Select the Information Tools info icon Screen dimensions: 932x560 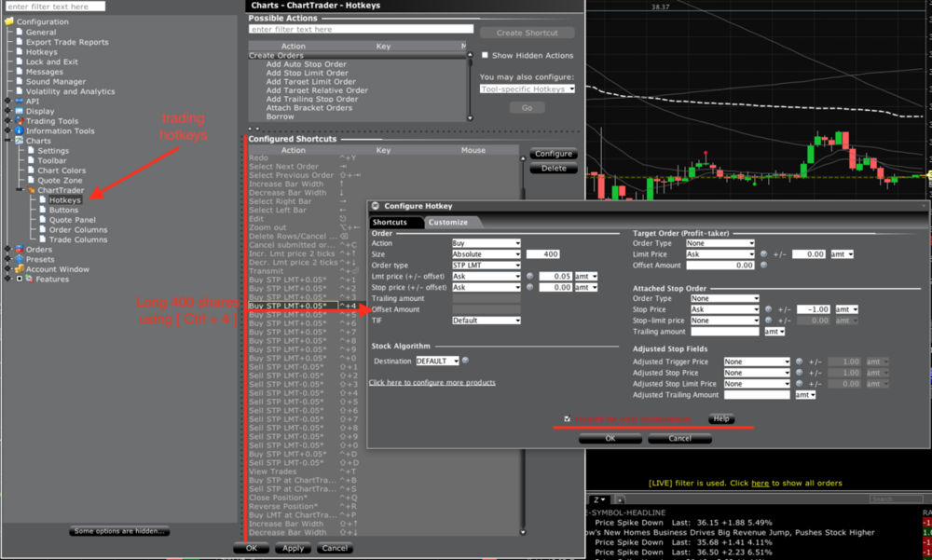20,130
